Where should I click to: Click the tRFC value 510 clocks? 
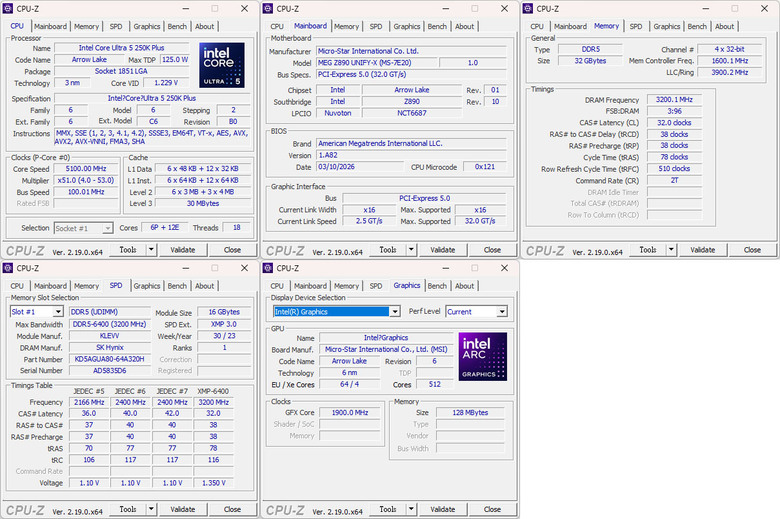[x=674, y=169]
